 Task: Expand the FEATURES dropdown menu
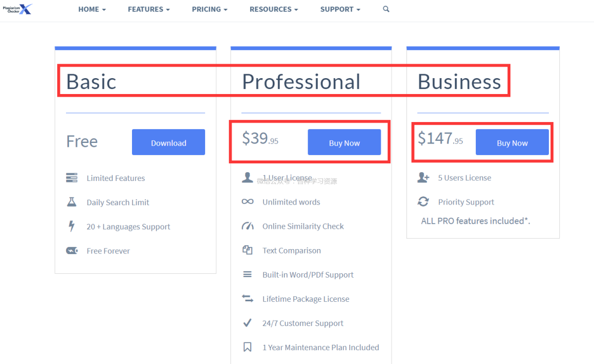click(149, 9)
